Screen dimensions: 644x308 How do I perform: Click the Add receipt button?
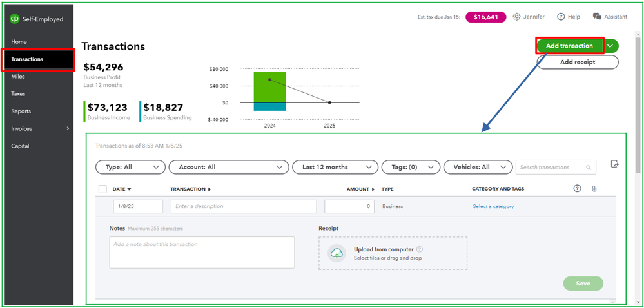tap(578, 63)
